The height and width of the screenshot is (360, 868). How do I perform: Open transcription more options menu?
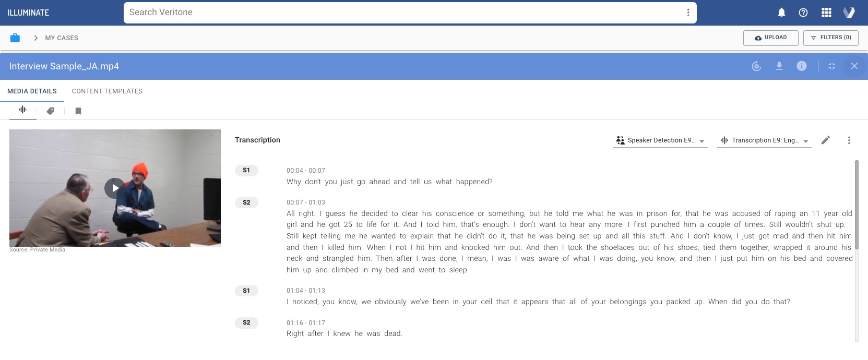pos(849,140)
